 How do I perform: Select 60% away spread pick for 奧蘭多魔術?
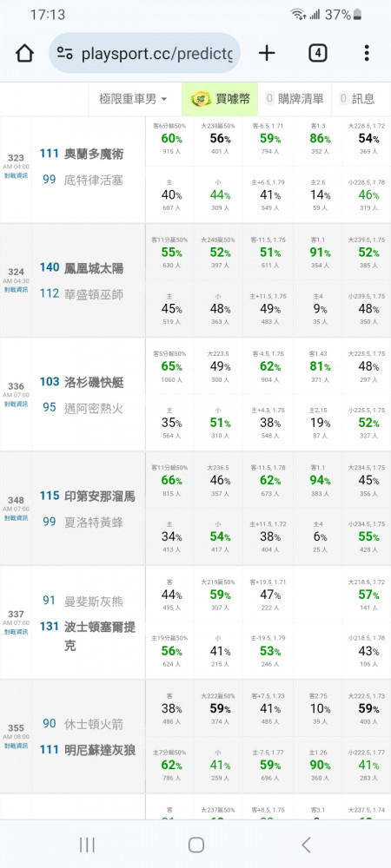(169, 138)
